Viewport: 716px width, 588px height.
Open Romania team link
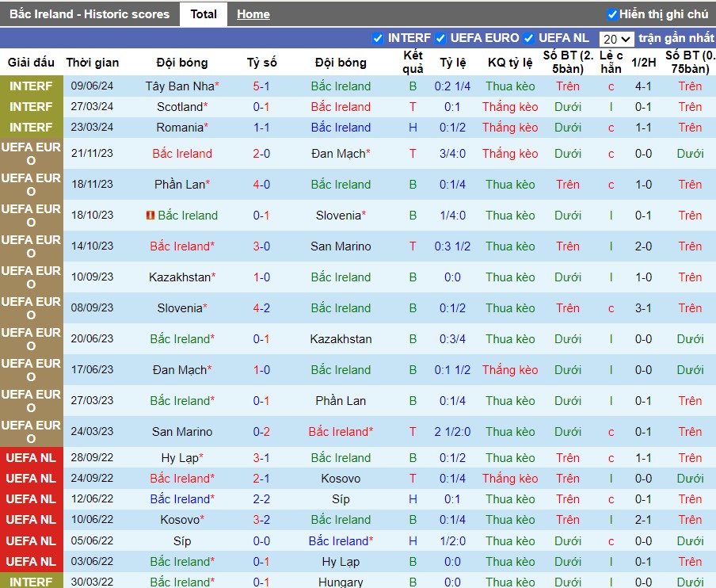(x=182, y=127)
